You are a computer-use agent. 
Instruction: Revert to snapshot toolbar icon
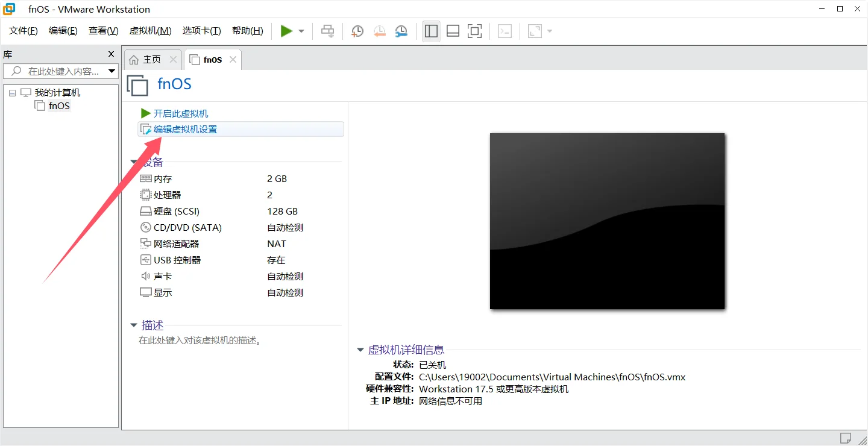click(379, 31)
